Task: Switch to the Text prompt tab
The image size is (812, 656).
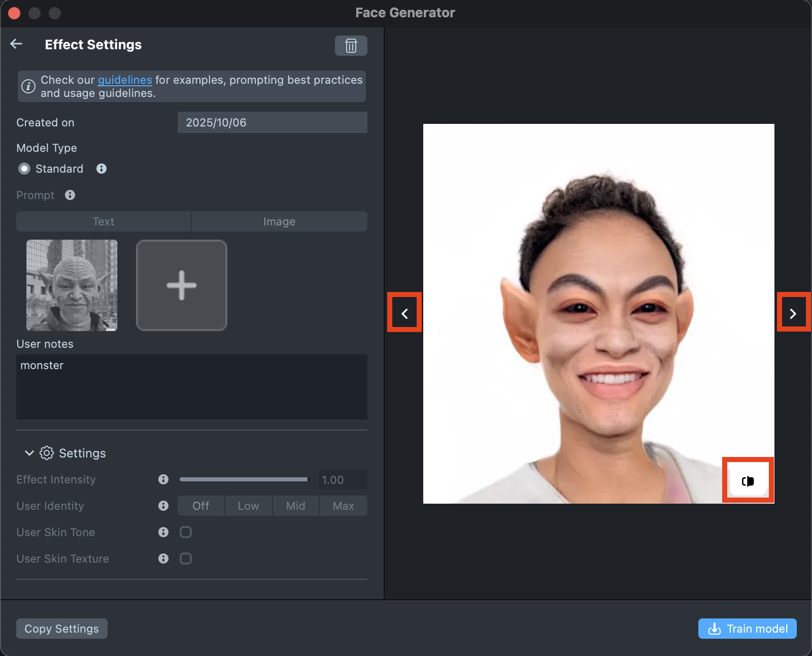Action: [104, 221]
